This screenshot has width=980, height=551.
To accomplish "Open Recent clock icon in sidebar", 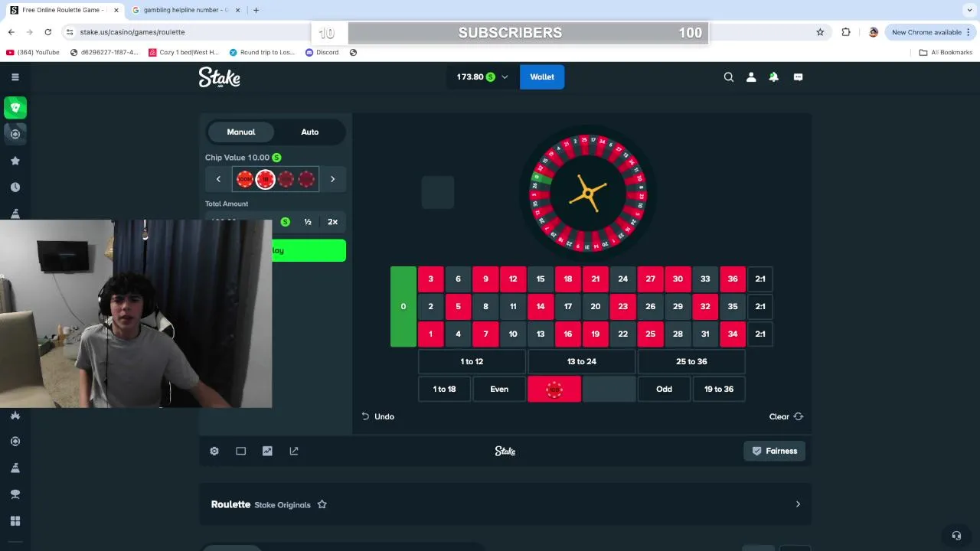I will [x=15, y=187].
